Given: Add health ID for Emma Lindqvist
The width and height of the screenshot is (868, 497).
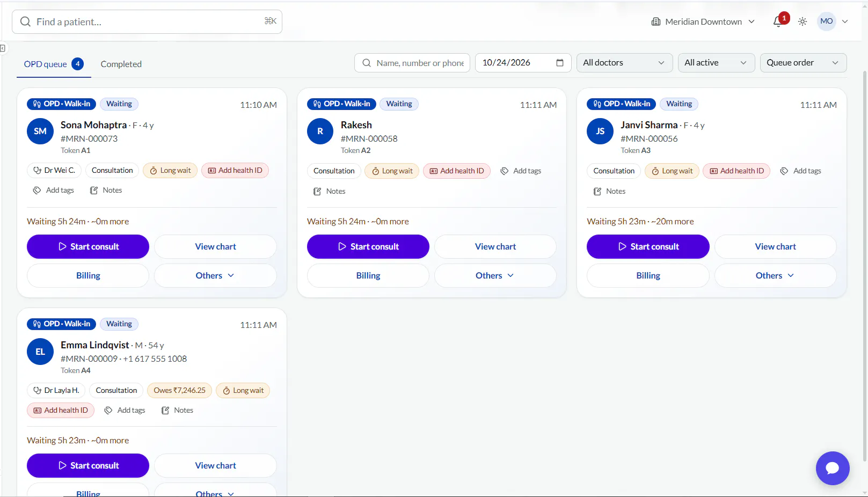Looking at the screenshot, I should 61,410.
